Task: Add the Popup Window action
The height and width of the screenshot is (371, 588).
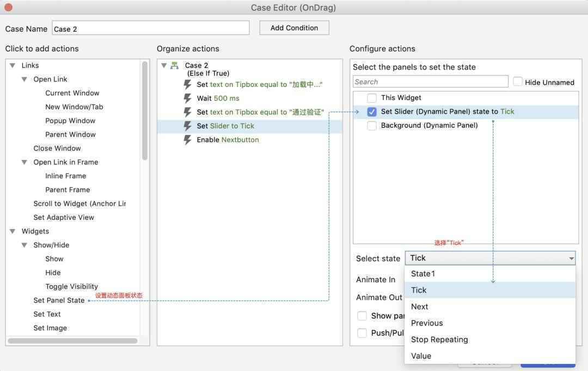Action: (70, 121)
